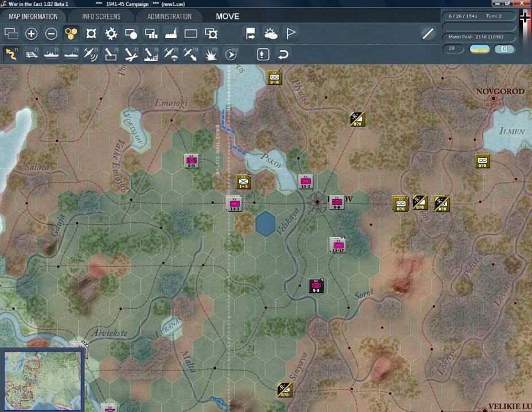
Task: Click the minimap thumbnail
Action: [42, 380]
